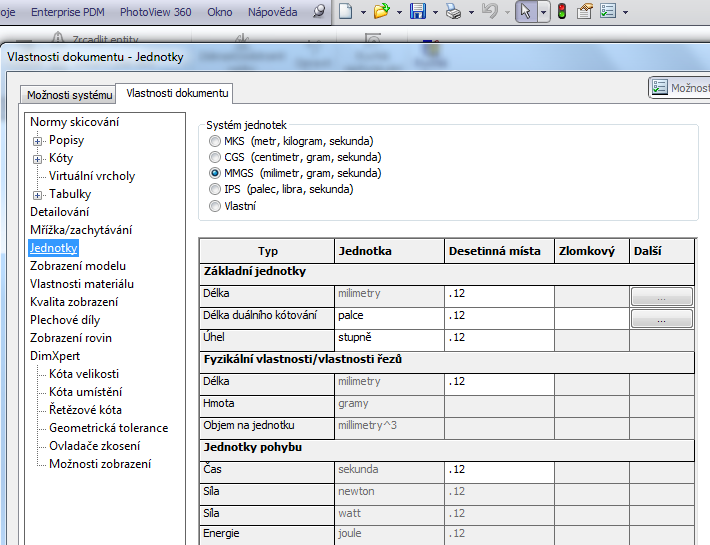Select Zobrazení modelu in the tree
The width and height of the screenshot is (710, 545).
tap(78, 266)
